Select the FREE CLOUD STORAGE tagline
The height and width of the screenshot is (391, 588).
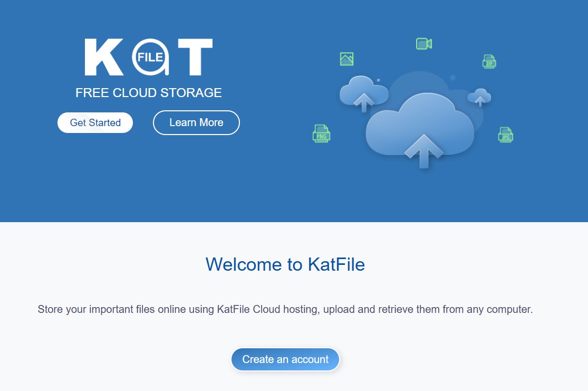148,93
